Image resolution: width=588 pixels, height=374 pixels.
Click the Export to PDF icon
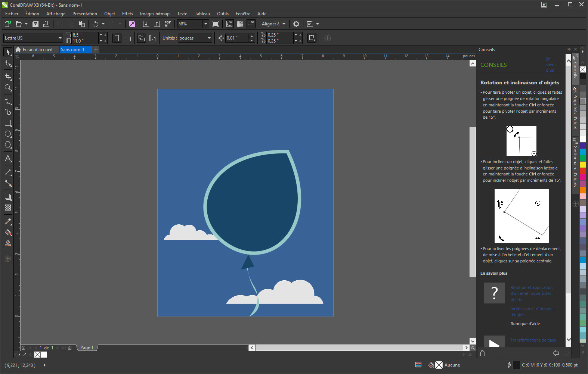(167, 24)
